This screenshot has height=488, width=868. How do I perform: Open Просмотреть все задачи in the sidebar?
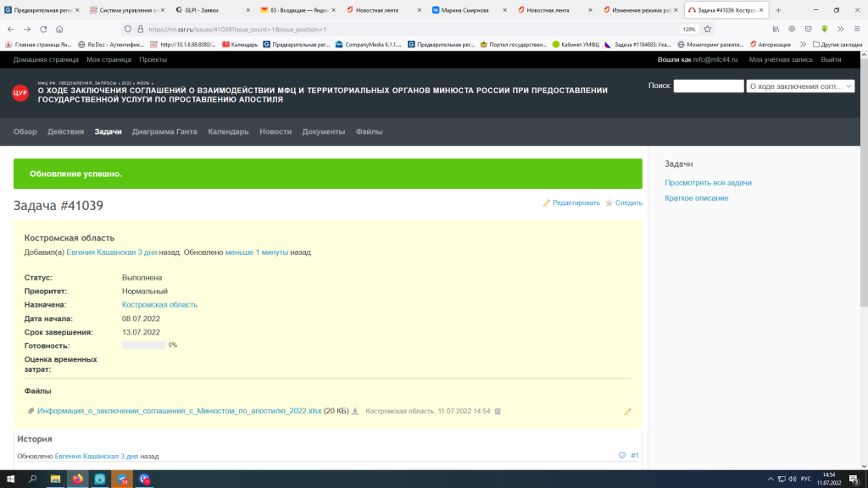708,182
